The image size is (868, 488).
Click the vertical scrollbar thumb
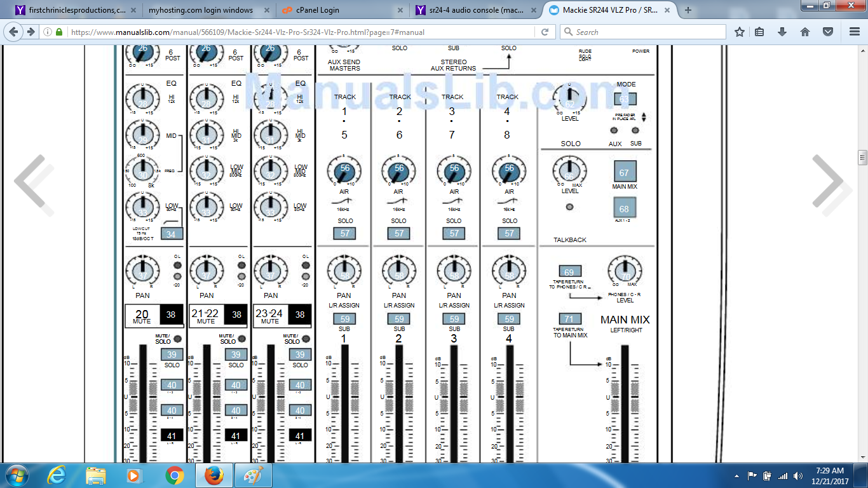pyautogui.click(x=862, y=157)
